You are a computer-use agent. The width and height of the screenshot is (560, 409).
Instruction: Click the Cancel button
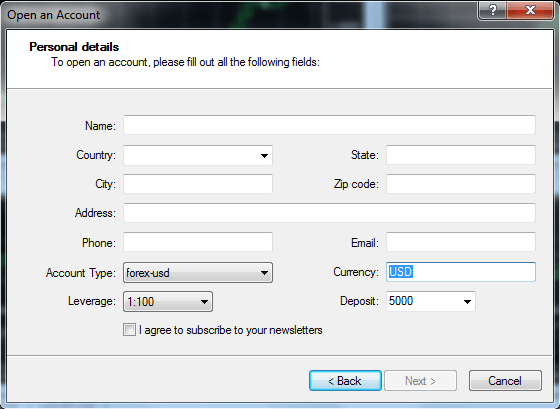coord(505,380)
